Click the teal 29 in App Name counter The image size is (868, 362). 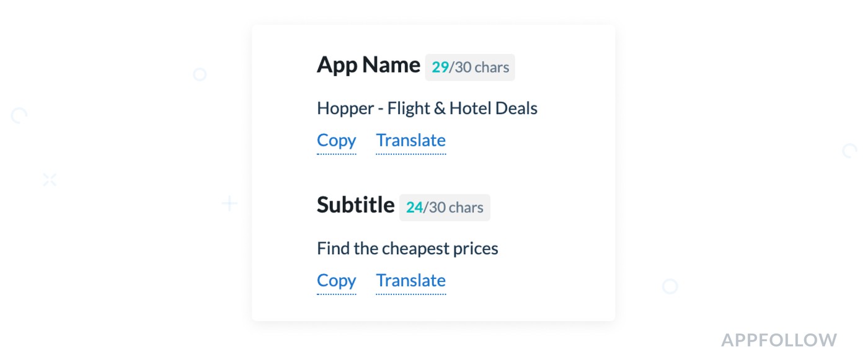(x=440, y=68)
